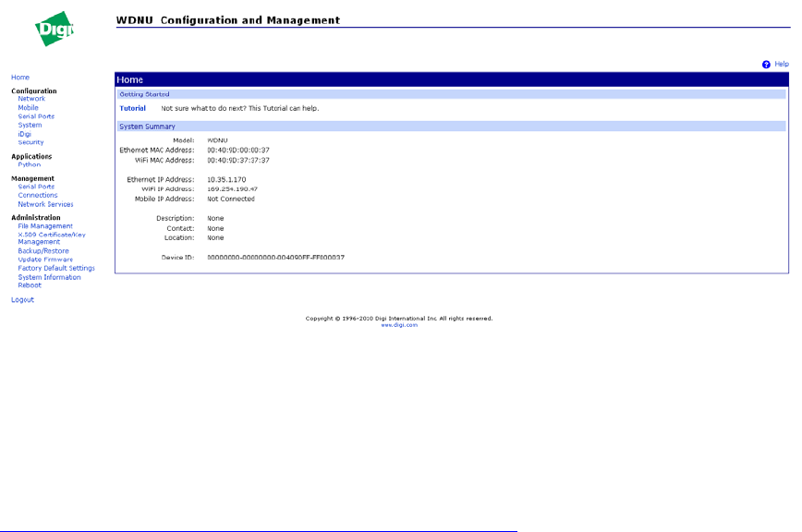The image size is (802, 532).
Task: Open iDigi configuration
Action: coord(25,134)
